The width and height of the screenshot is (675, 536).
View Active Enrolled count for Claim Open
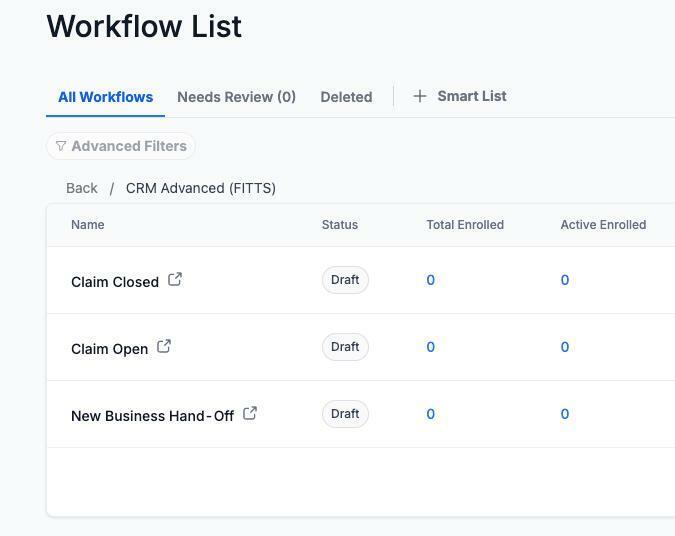[565, 347]
